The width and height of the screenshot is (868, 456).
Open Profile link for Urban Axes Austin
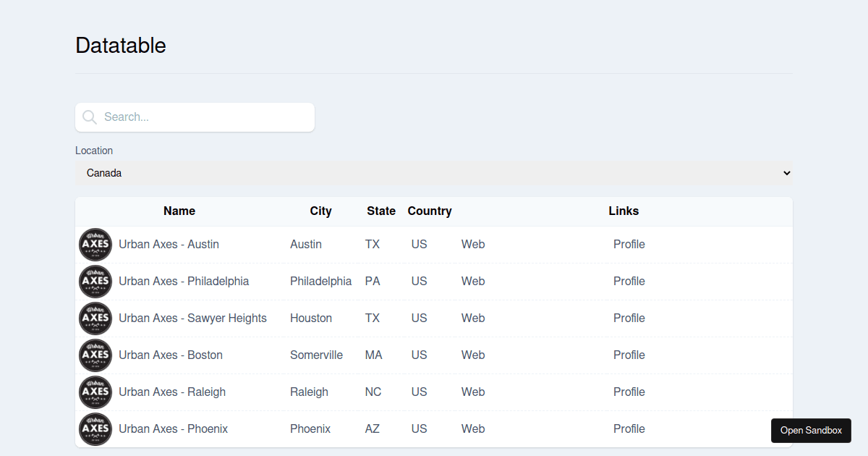[x=629, y=245]
